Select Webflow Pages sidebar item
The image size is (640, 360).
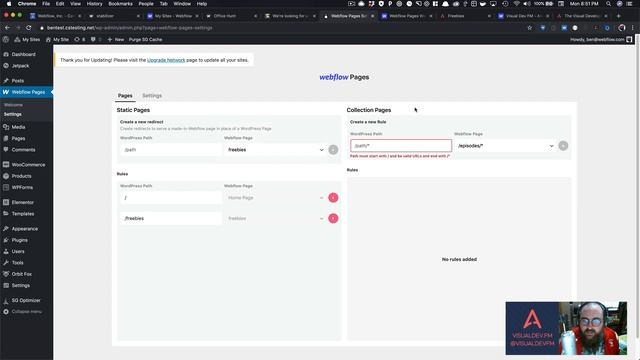click(28, 92)
